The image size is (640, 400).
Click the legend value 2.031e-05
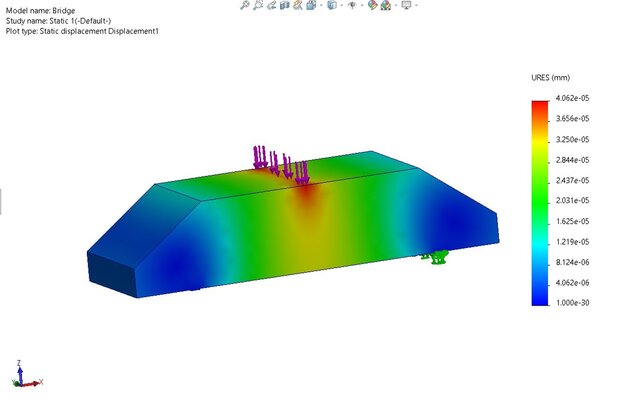click(x=572, y=200)
